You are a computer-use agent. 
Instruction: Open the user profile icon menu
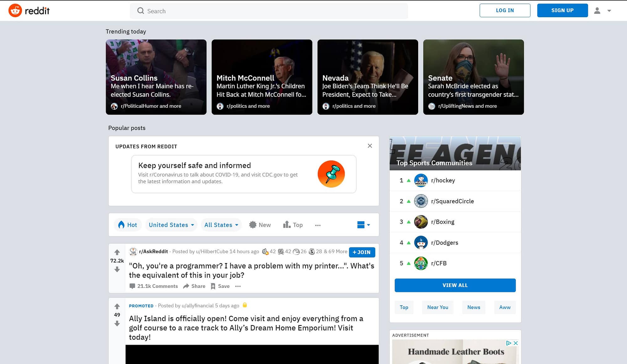pyautogui.click(x=597, y=11)
